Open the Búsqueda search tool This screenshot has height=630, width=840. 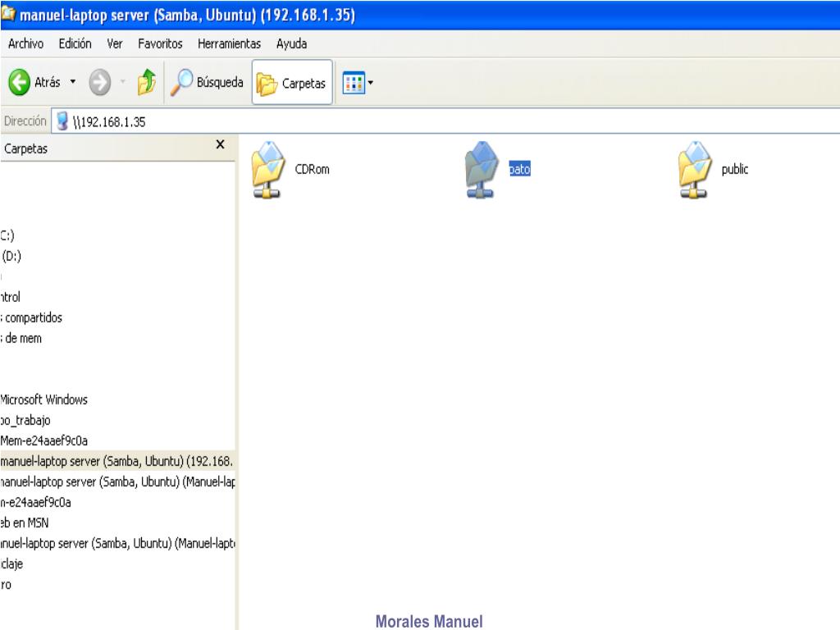pos(207,83)
